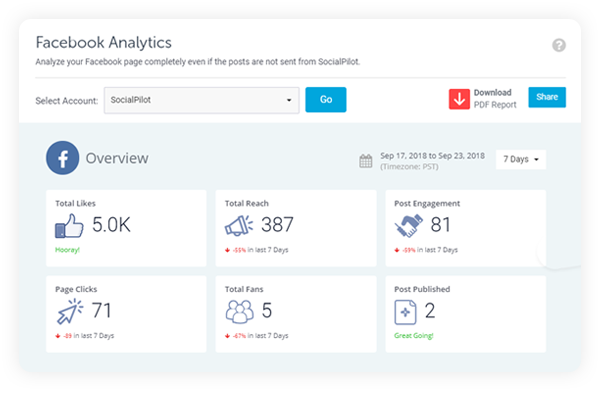Click the calendar date range icon
This screenshot has height=416, width=600.
tap(365, 161)
